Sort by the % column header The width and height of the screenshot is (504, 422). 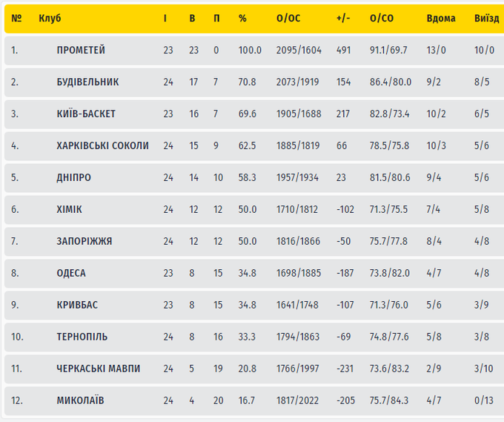242,19
